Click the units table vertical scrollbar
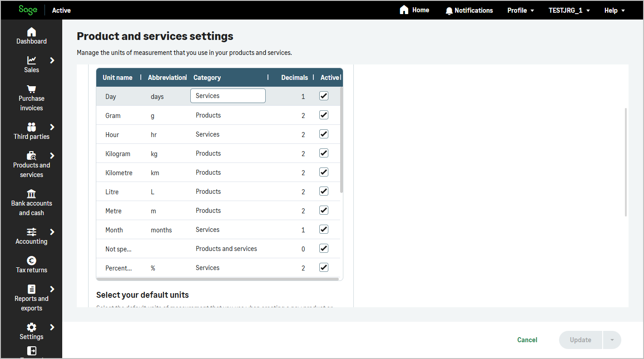 (x=342, y=140)
